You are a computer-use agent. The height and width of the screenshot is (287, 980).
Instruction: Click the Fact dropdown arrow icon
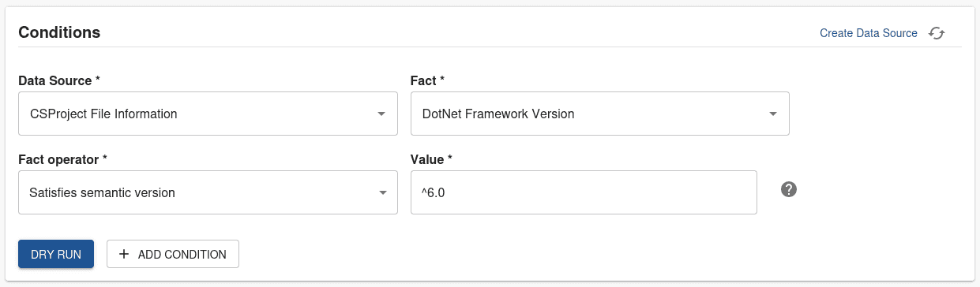pyautogui.click(x=773, y=114)
